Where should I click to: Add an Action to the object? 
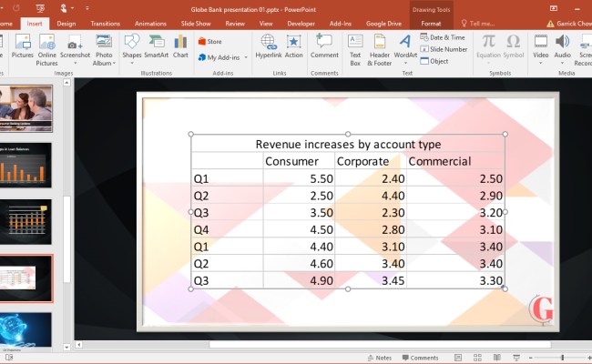(294, 46)
